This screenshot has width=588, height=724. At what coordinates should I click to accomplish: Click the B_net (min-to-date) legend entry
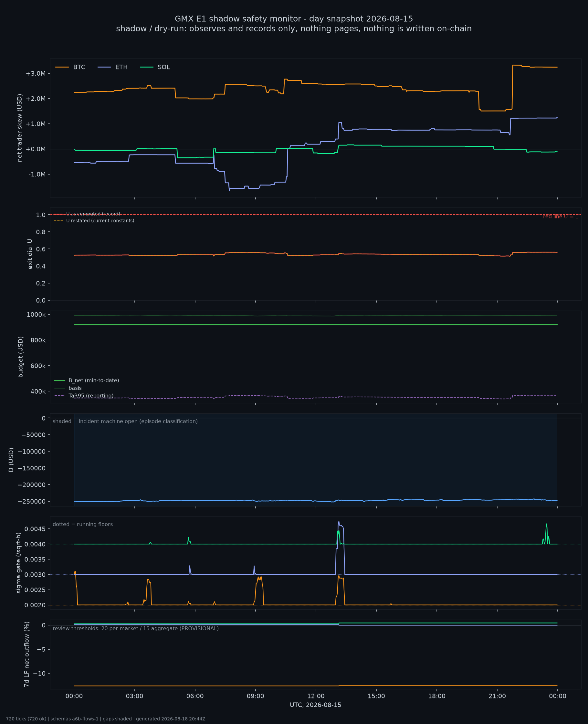87,380
